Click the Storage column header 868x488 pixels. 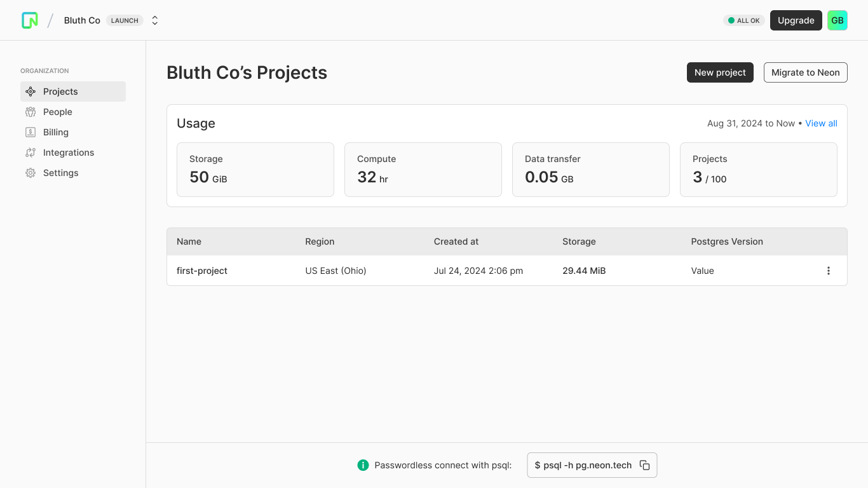(x=579, y=241)
